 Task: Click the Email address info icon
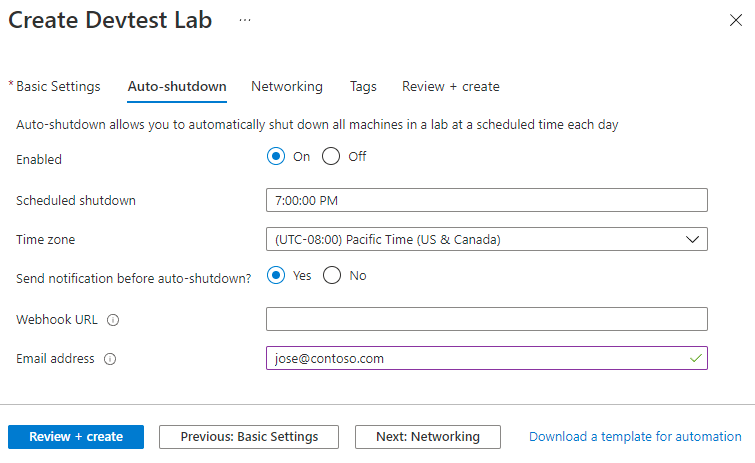click(x=110, y=359)
